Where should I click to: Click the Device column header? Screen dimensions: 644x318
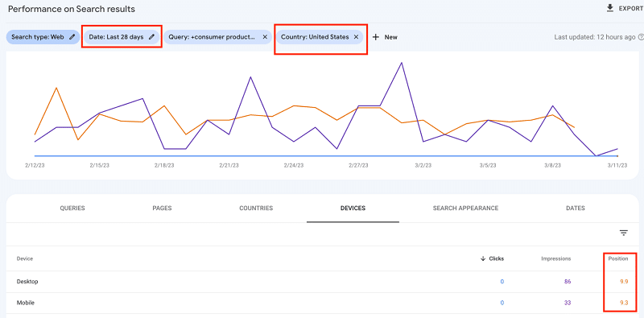[25, 259]
